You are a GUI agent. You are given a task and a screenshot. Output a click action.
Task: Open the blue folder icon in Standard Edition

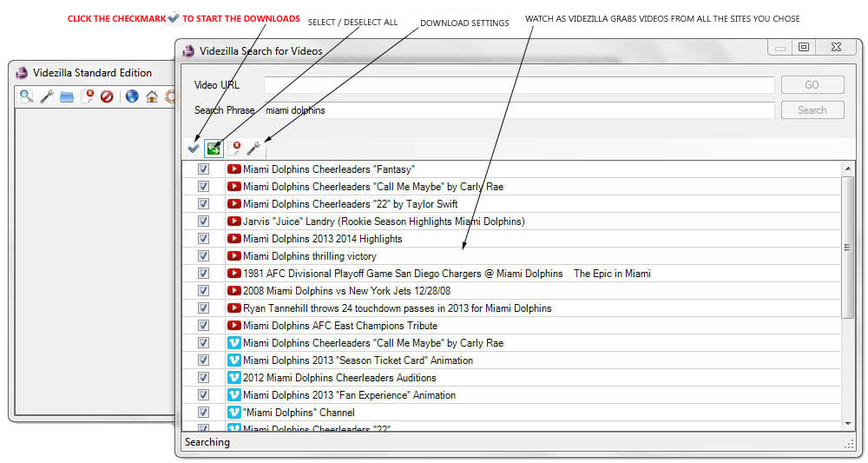pyautogui.click(x=67, y=97)
